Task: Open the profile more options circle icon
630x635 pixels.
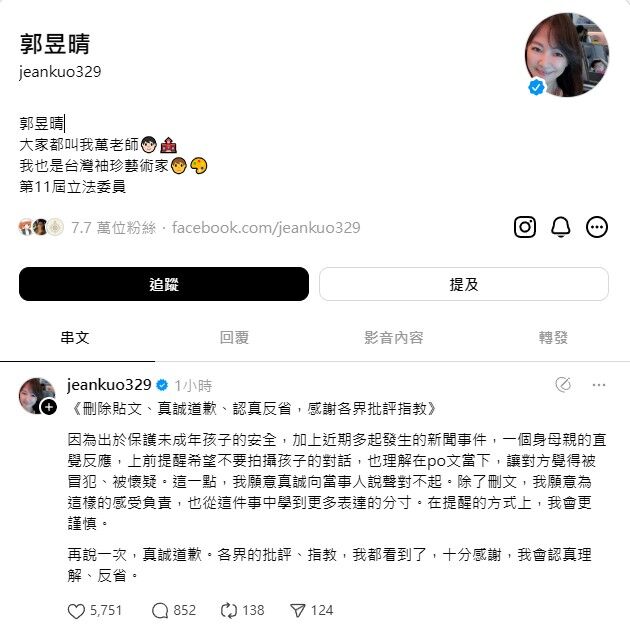Action: coord(597,227)
